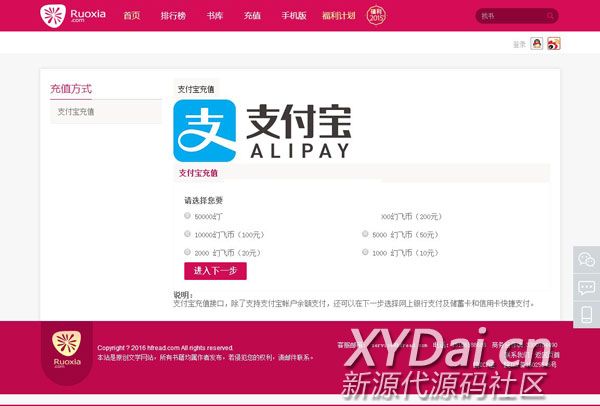Open the chat message floating side icon
Image resolution: width=600 pixels, height=406 pixels.
coord(587,287)
